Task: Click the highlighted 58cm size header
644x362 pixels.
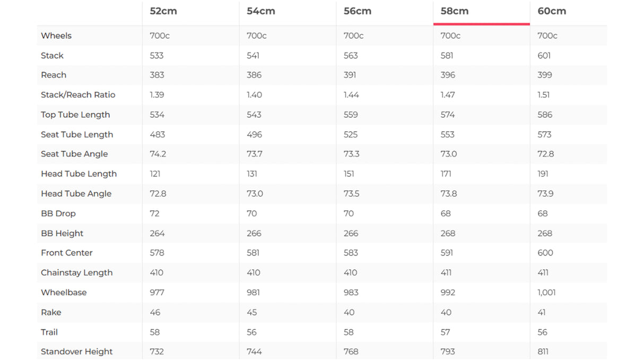Action: click(455, 11)
